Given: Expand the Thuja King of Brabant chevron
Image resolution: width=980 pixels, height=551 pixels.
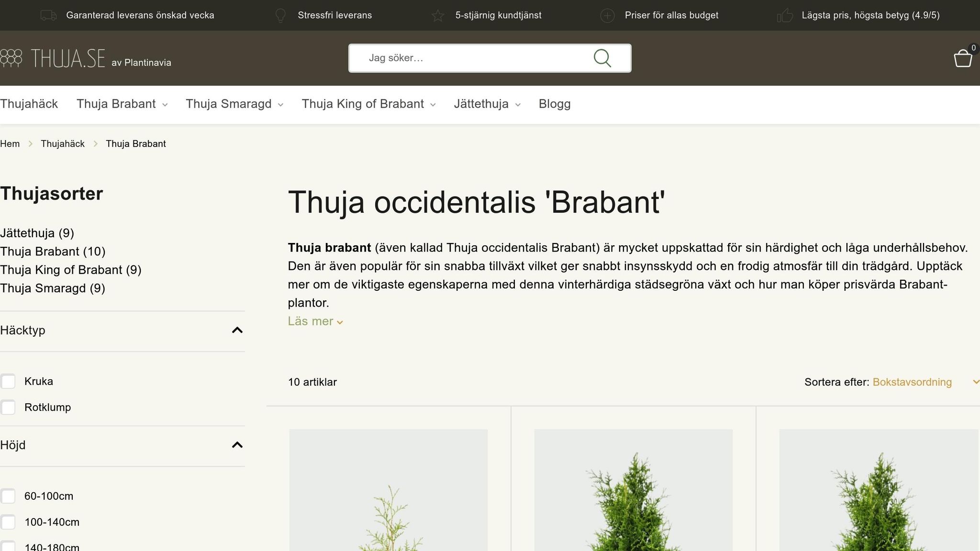Looking at the screenshot, I should pyautogui.click(x=433, y=105).
